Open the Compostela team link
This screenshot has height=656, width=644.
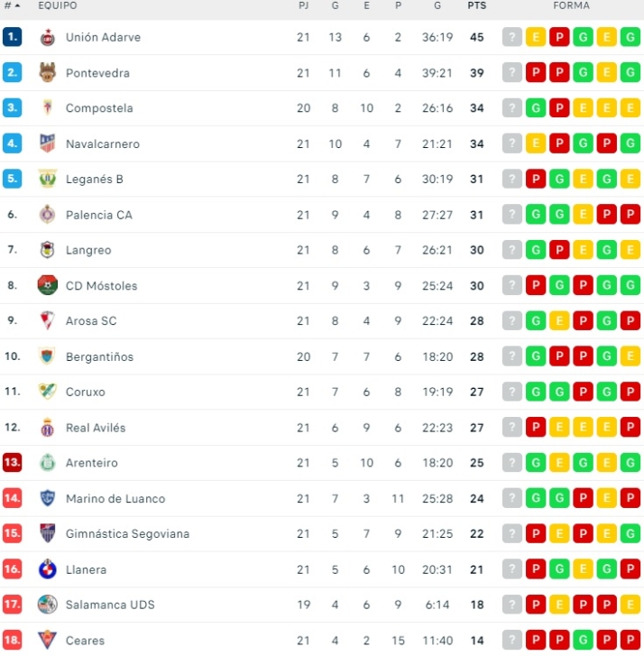point(99,108)
